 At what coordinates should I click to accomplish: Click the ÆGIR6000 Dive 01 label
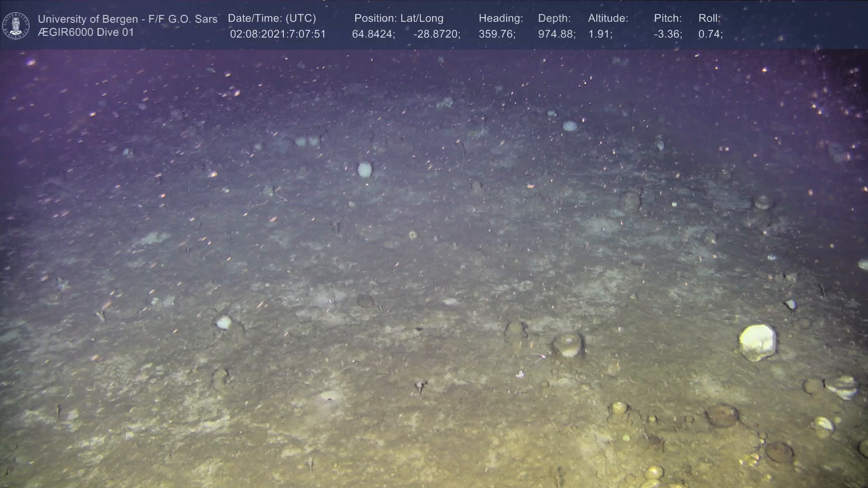coord(86,33)
